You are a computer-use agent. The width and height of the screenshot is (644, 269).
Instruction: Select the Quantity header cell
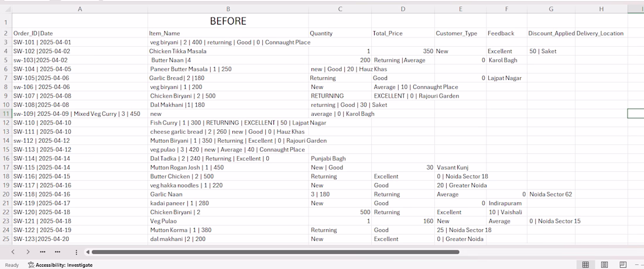point(340,33)
